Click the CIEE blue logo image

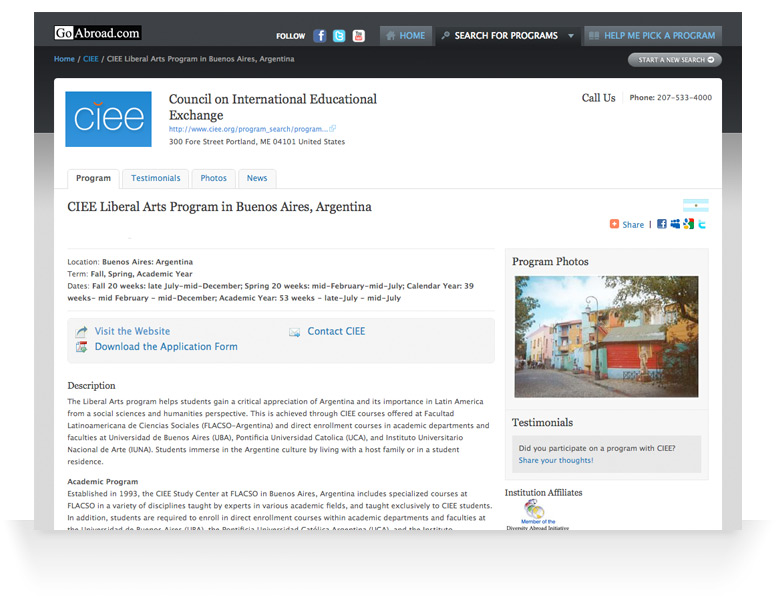pyautogui.click(x=108, y=119)
